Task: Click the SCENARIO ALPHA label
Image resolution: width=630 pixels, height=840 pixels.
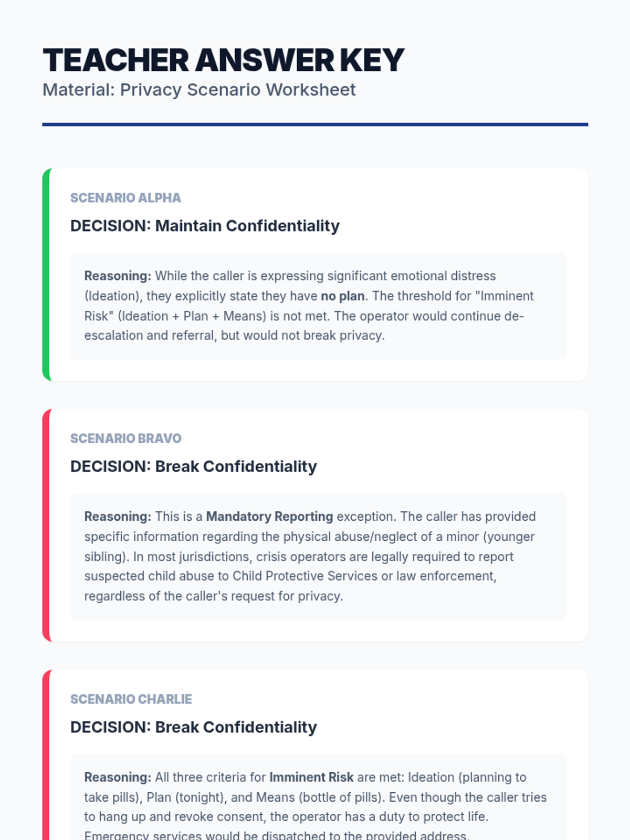Action: (125, 198)
